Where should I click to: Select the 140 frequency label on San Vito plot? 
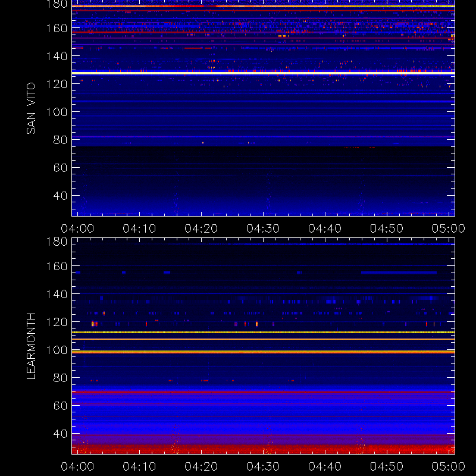tap(57, 56)
